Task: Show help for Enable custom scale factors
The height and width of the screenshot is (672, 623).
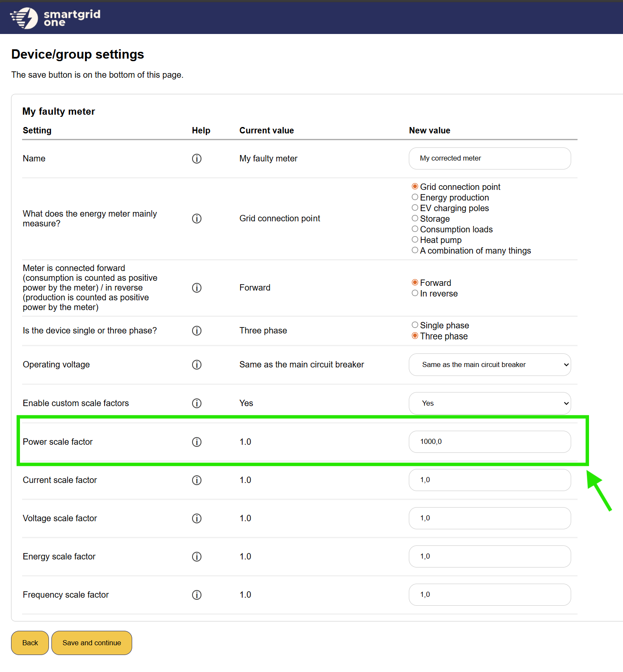Action: [196, 403]
